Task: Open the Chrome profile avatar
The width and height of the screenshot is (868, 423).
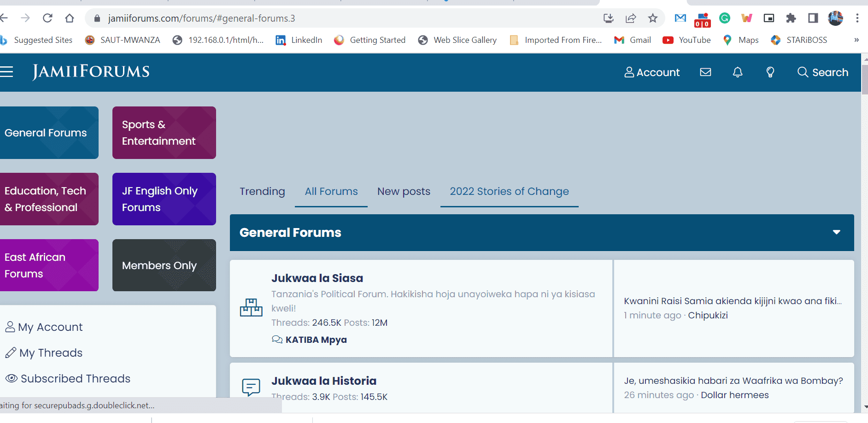Action: (x=835, y=18)
